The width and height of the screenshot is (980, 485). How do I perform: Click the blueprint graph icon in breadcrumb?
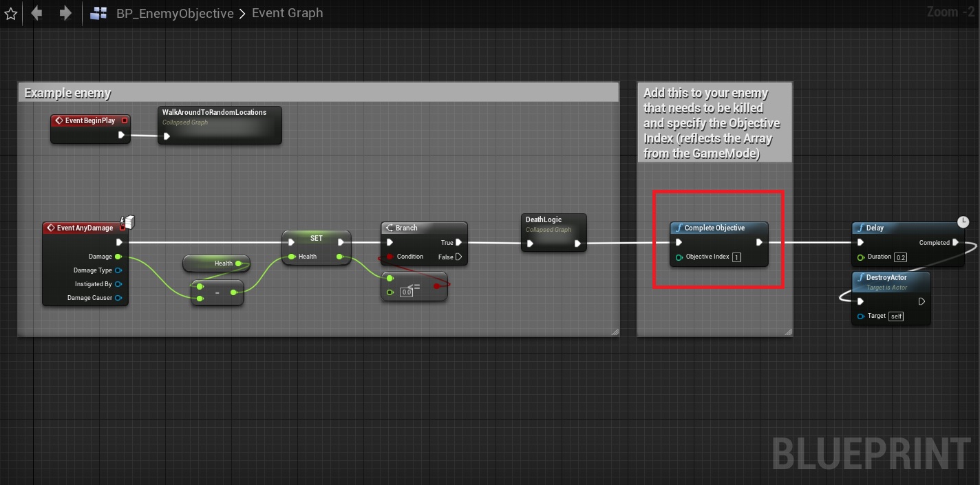pos(98,13)
